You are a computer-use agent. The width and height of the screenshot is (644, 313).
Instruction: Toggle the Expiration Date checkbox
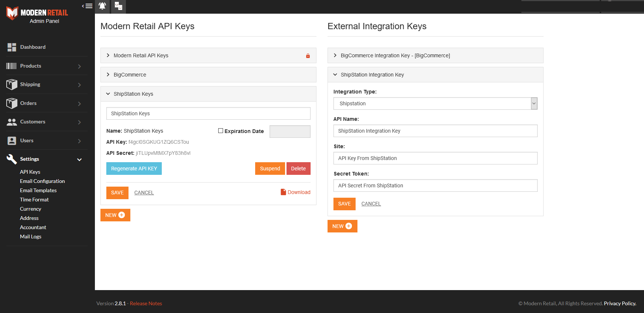click(x=220, y=130)
